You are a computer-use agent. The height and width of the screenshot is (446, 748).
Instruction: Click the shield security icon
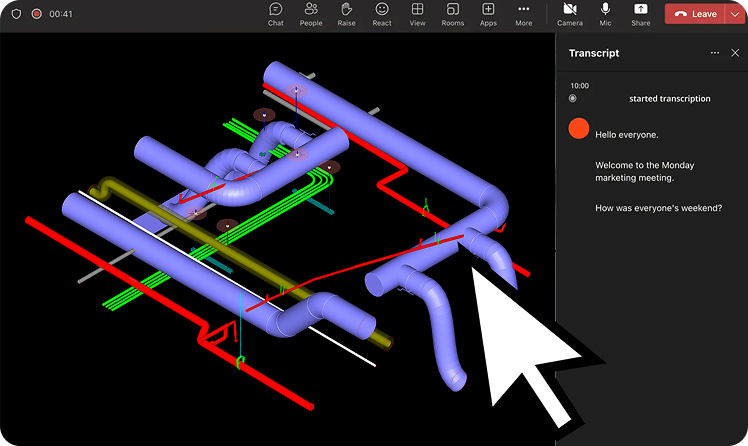tap(16, 14)
